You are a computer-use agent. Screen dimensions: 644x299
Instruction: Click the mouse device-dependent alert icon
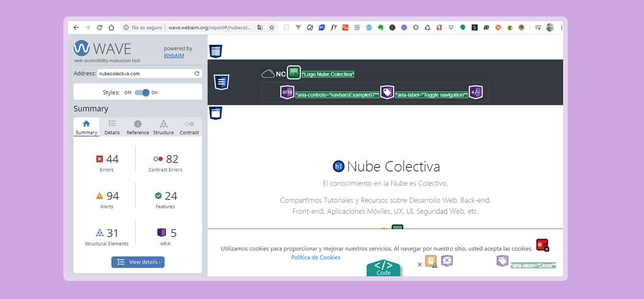click(431, 261)
